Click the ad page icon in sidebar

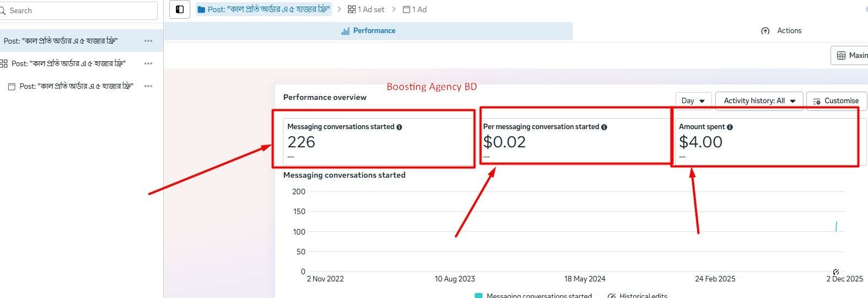point(12,86)
